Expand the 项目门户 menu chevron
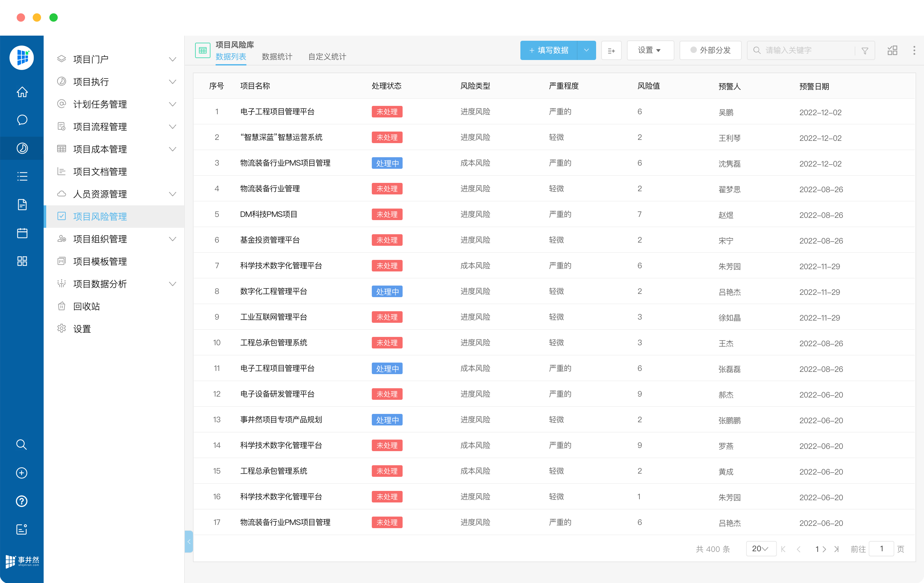924x583 pixels. 173,59
